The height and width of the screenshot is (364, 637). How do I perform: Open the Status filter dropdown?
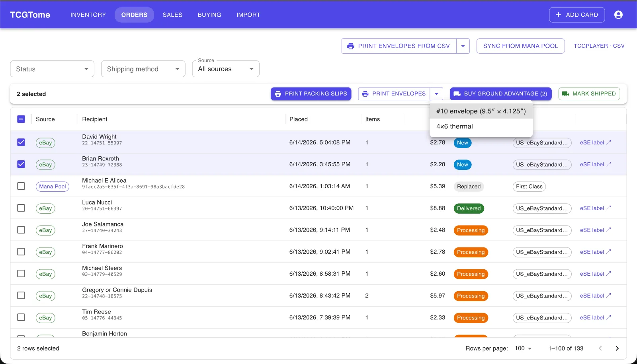pos(52,69)
